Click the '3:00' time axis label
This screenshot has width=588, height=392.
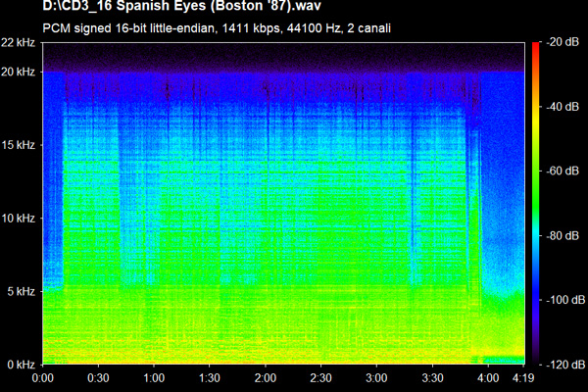coord(376,377)
